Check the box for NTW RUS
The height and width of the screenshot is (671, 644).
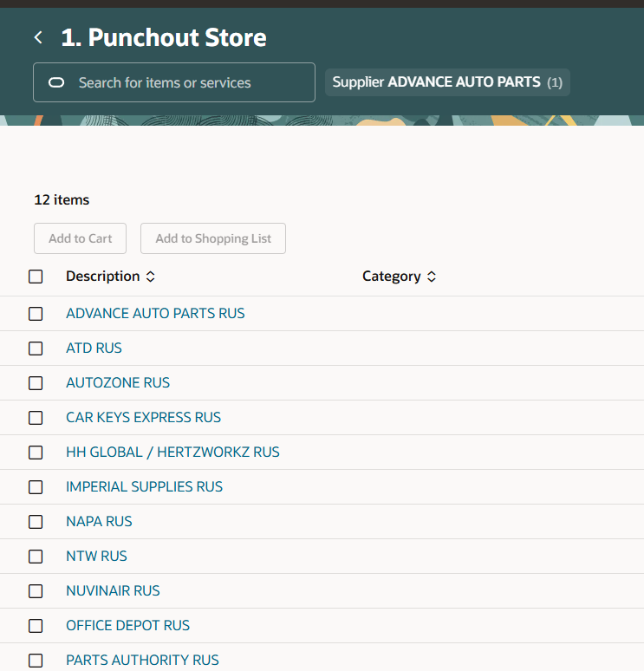[36, 557]
